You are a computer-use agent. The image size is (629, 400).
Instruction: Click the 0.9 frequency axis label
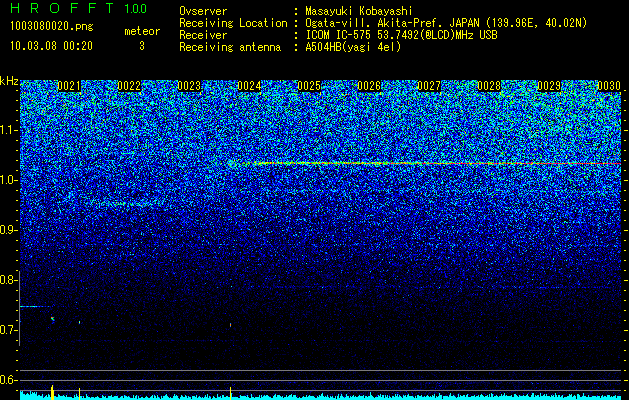[x=8, y=230]
